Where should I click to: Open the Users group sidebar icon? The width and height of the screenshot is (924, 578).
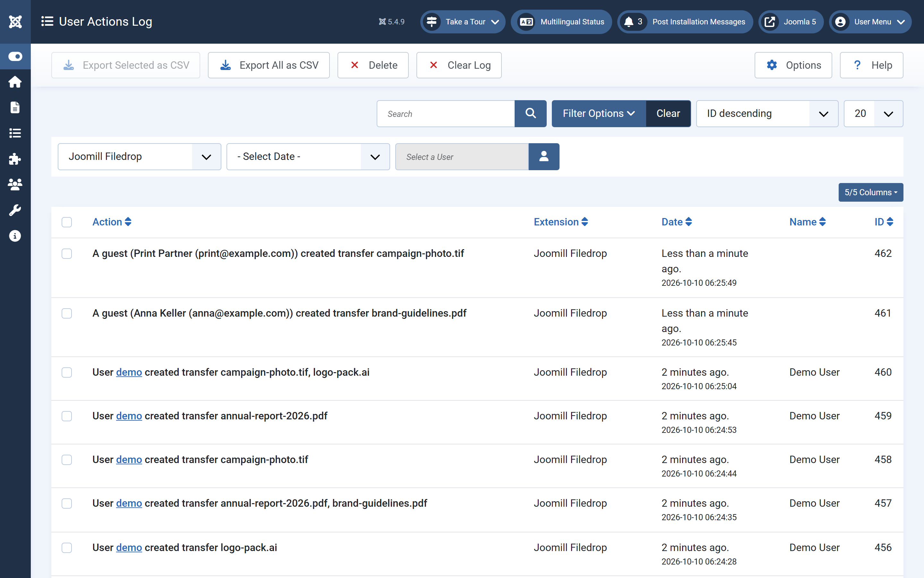click(15, 185)
